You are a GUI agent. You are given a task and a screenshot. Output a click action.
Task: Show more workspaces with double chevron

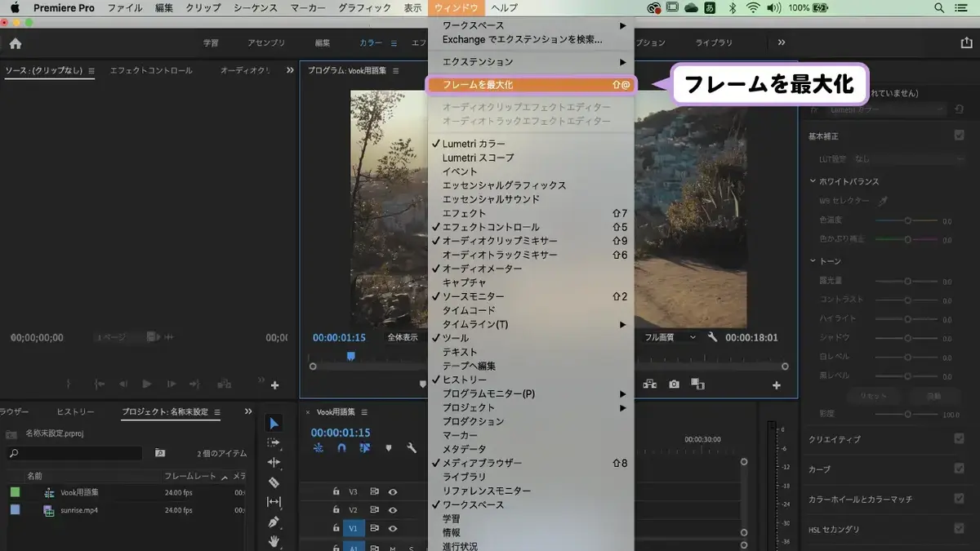[x=782, y=42]
